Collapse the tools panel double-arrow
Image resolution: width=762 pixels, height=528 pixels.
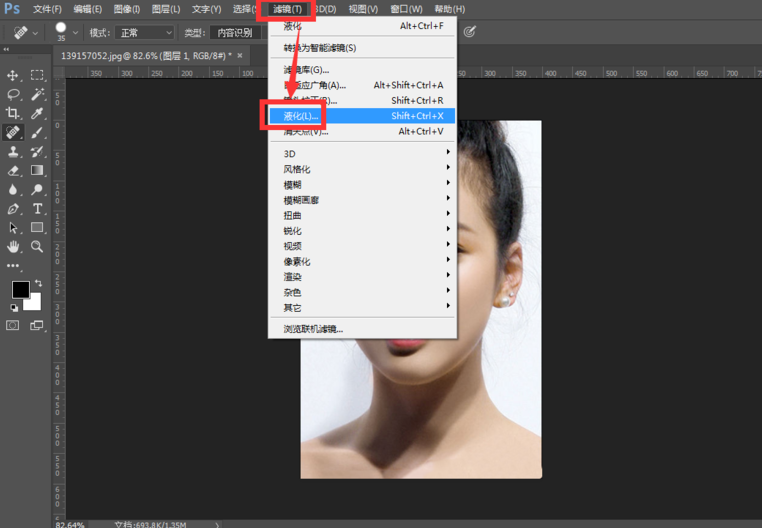point(6,49)
